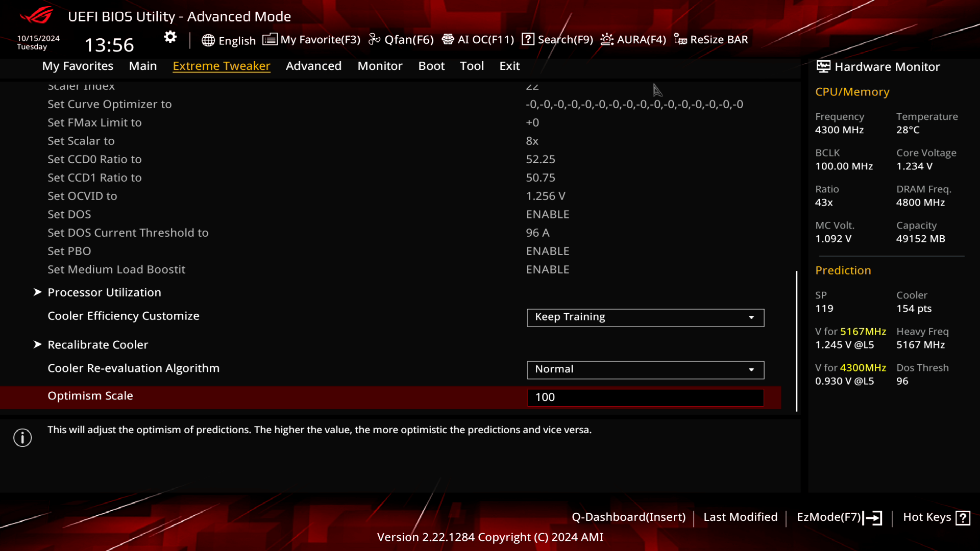The width and height of the screenshot is (980, 551).
Task: Open AI OC panel via F11 icon
Action: (477, 39)
